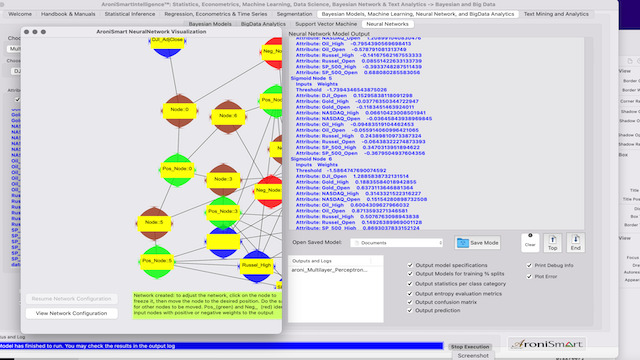This screenshot has width=640, height=360.
Task: Click Sigmoid Node 5 output line
Action: (311, 78)
